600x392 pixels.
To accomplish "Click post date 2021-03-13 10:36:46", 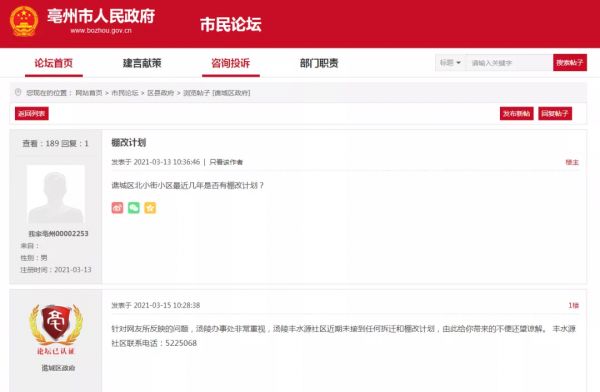I will [x=166, y=162].
